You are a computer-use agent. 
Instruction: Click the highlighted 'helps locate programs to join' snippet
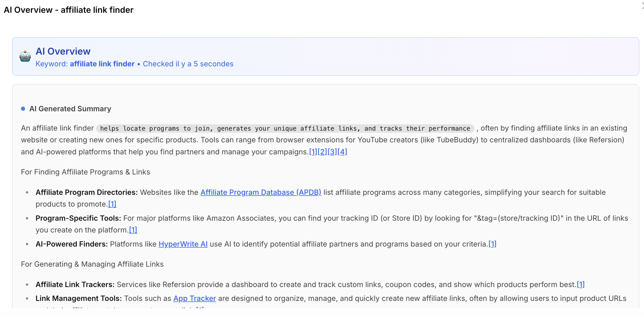(x=285, y=129)
